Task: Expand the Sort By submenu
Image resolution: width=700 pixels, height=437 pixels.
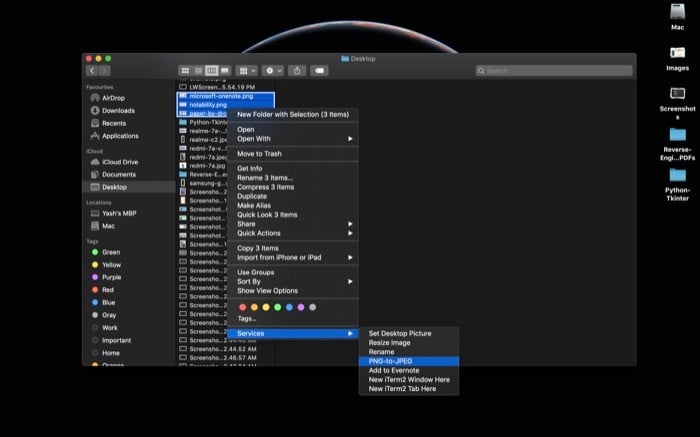Action: (293, 282)
